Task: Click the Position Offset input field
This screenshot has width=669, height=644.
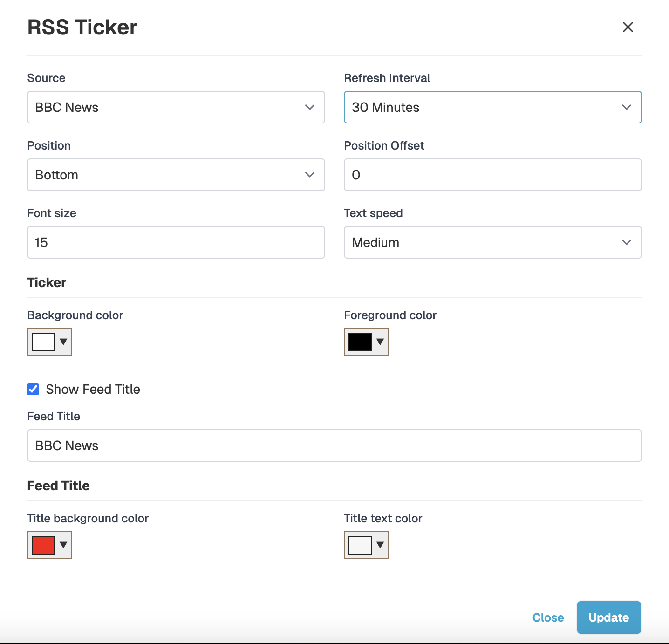Action: (x=492, y=175)
